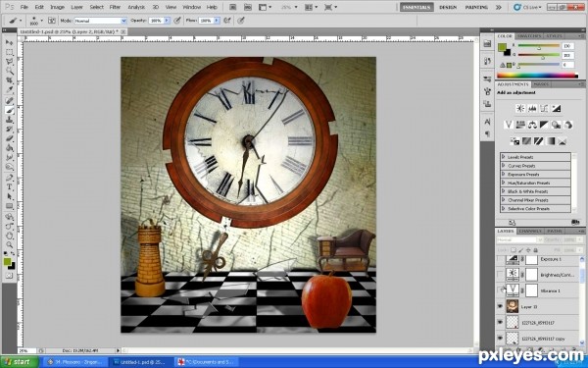The height and width of the screenshot is (368, 588).
Task: Select the Essentials workspace
Action: point(416,7)
